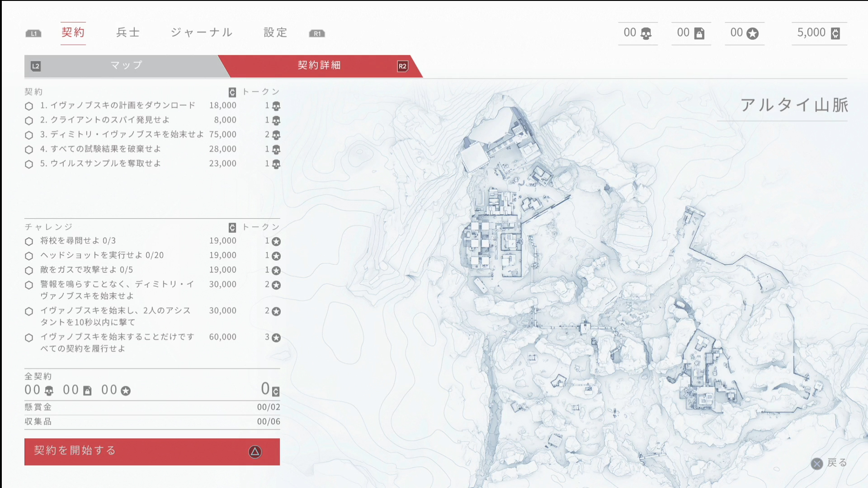Click the 5,000 cash currency icon
Viewport: 868px width, 488px height.
pos(835,33)
